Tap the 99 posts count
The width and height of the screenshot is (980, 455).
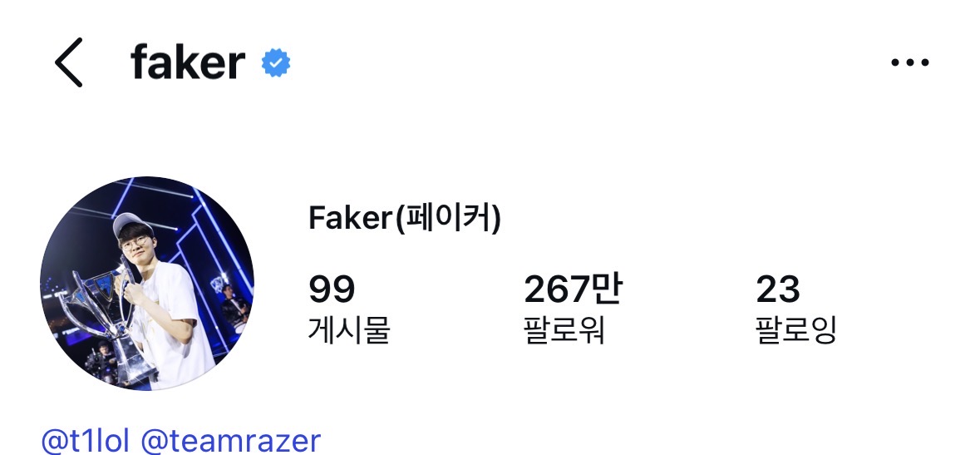pyautogui.click(x=332, y=289)
